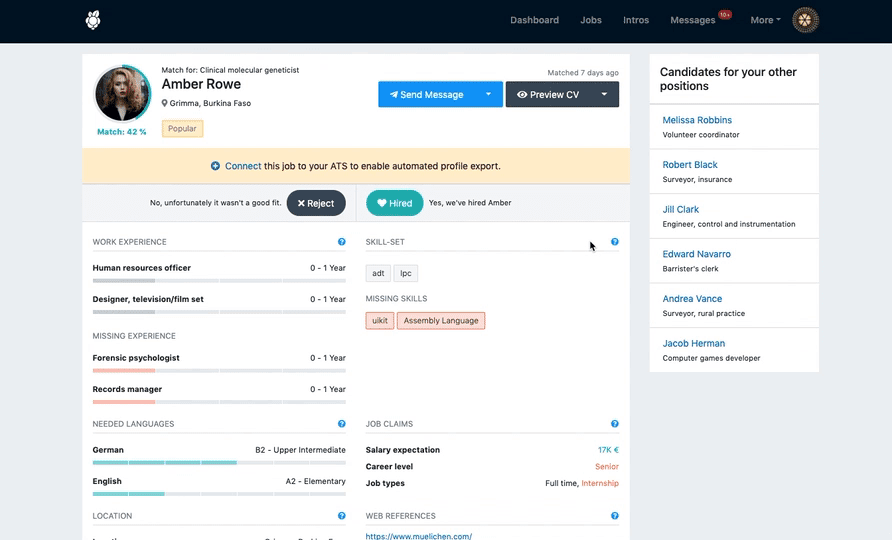Open the Intros page

(636, 20)
